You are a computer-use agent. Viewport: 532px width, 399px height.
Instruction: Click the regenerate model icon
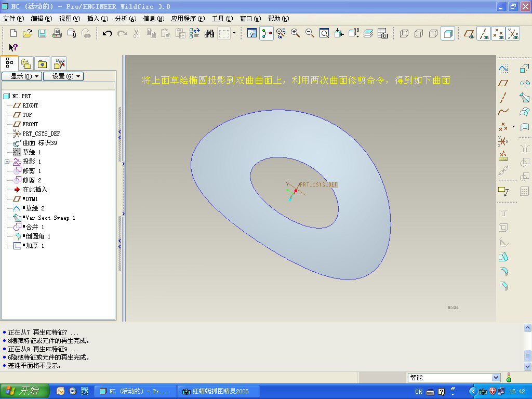tap(195, 33)
